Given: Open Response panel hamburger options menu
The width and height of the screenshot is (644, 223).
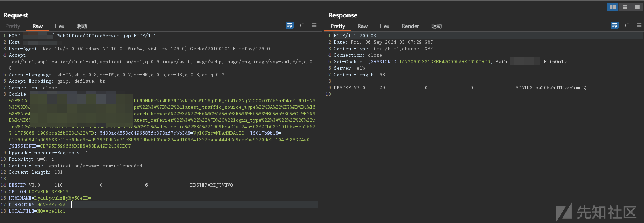Looking at the screenshot, I should click(639, 25).
